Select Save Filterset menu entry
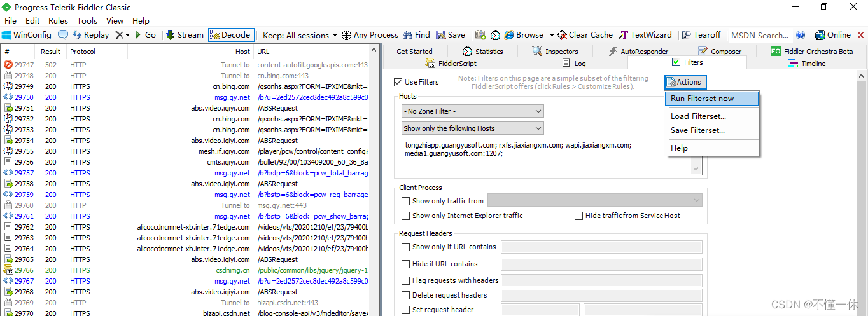 [x=711, y=130]
